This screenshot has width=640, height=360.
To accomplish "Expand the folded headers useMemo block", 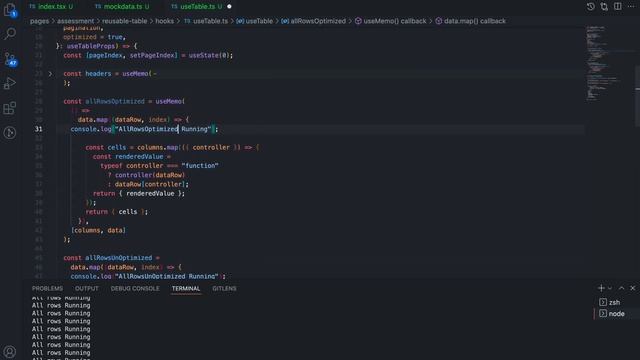I will (50, 74).
